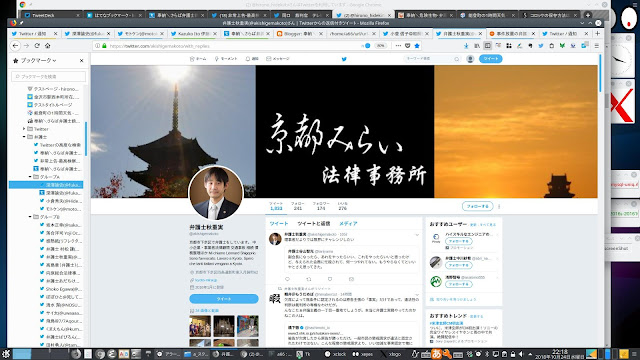Open page actions three-dot menu
This screenshot has height=360, width=640.
pyautogui.click(x=398, y=46)
